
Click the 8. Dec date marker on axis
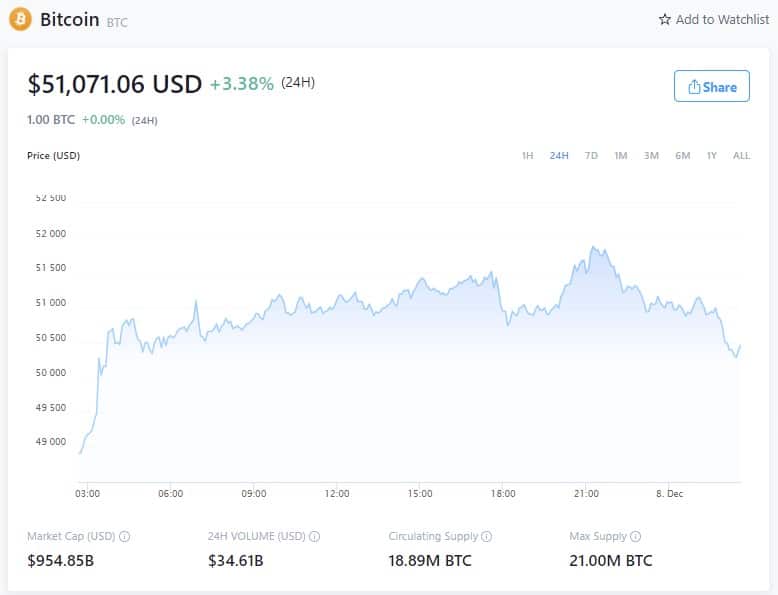coord(669,494)
